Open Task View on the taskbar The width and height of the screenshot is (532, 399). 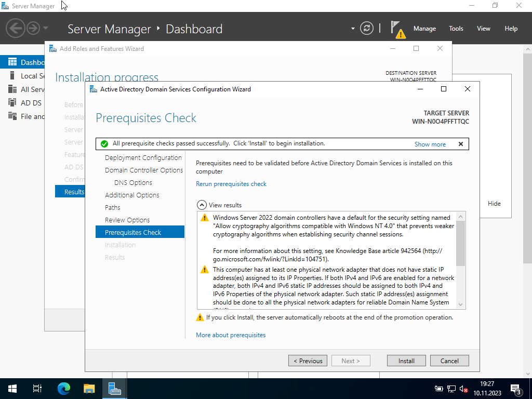pyautogui.click(x=37, y=389)
